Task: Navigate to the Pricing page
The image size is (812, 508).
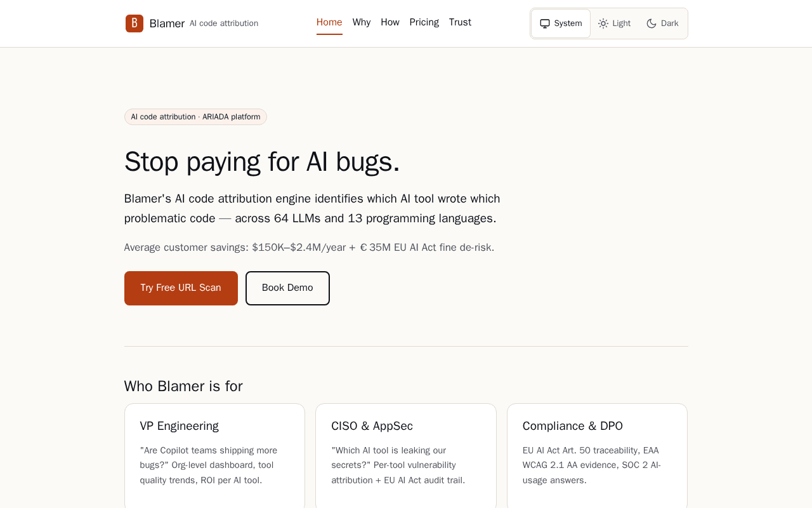Action: coord(424,22)
